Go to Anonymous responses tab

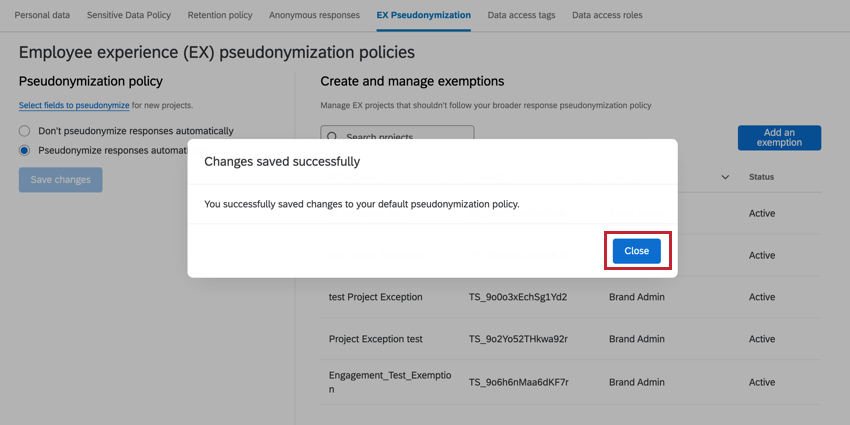316,16
